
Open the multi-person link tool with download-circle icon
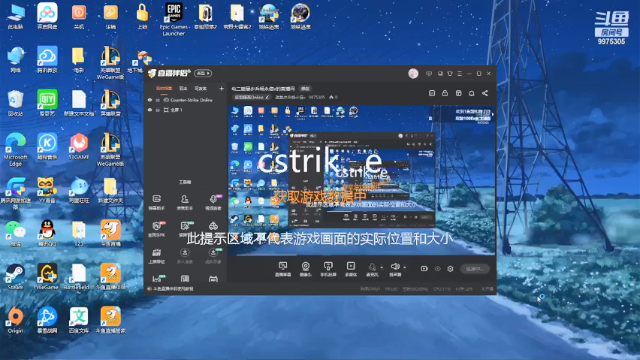[x=184, y=256]
